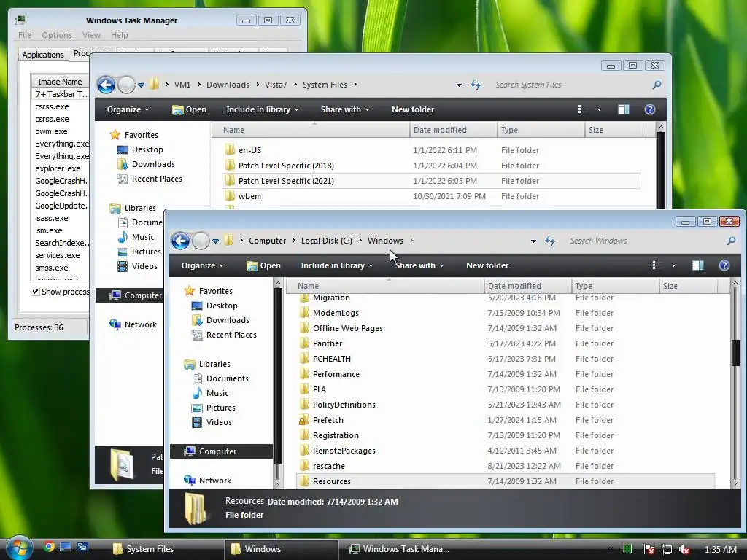Screen dimensions: 747x560
Task: Switch to Applications tab in Task Manager
Action: pos(43,55)
